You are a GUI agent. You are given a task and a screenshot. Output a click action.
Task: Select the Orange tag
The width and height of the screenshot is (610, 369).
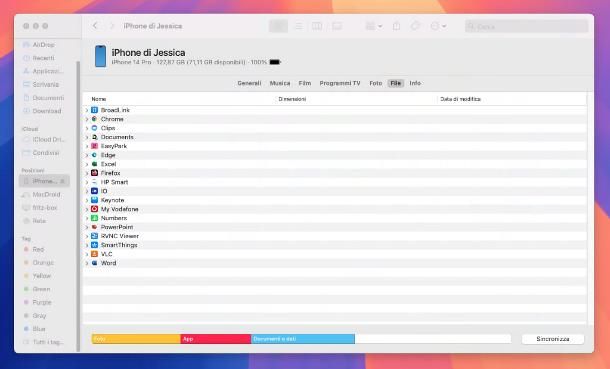pos(44,262)
